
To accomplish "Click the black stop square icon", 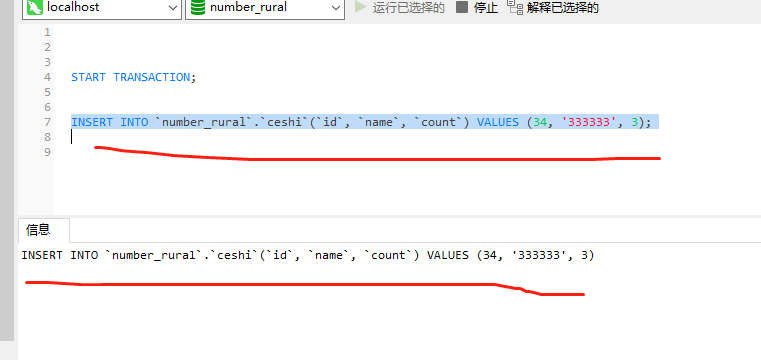I will pyautogui.click(x=462, y=7).
